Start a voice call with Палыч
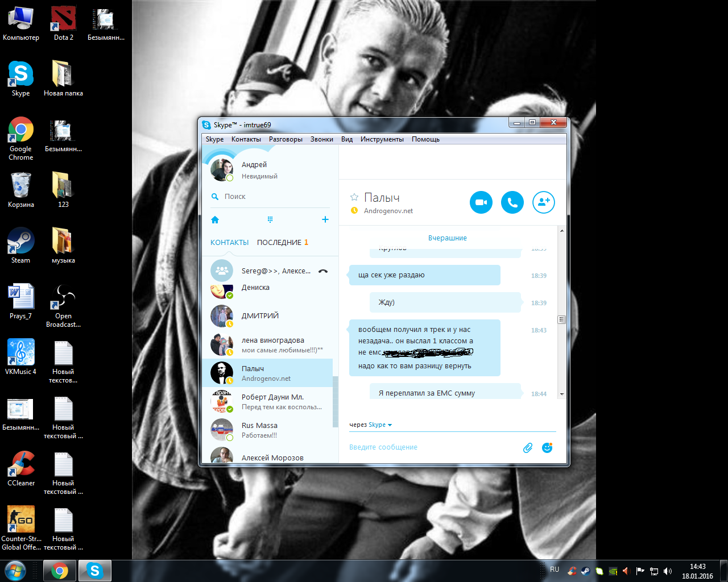Screen dimensions: 728x582 [x=512, y=202]
